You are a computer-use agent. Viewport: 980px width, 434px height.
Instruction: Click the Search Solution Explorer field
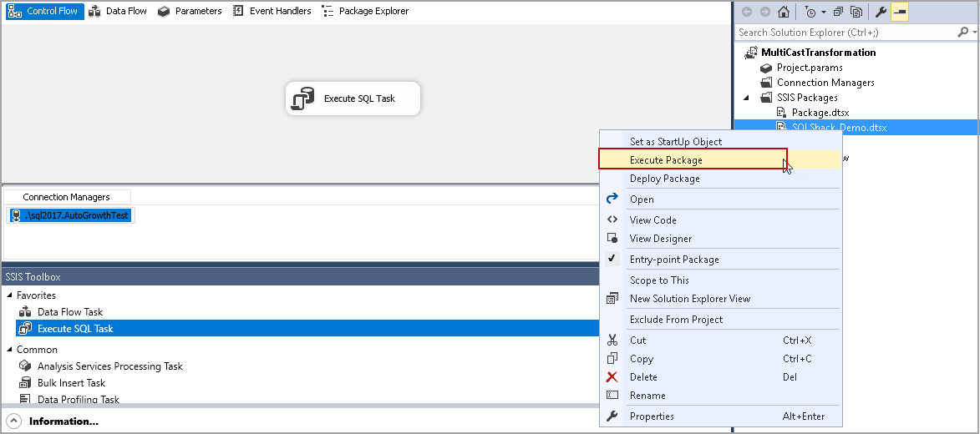(844, 33)
